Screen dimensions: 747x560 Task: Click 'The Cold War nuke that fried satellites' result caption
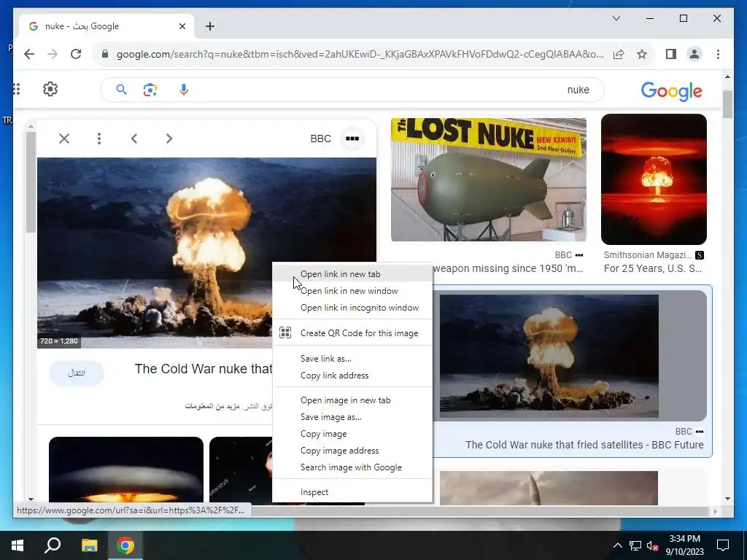(584, 445)
